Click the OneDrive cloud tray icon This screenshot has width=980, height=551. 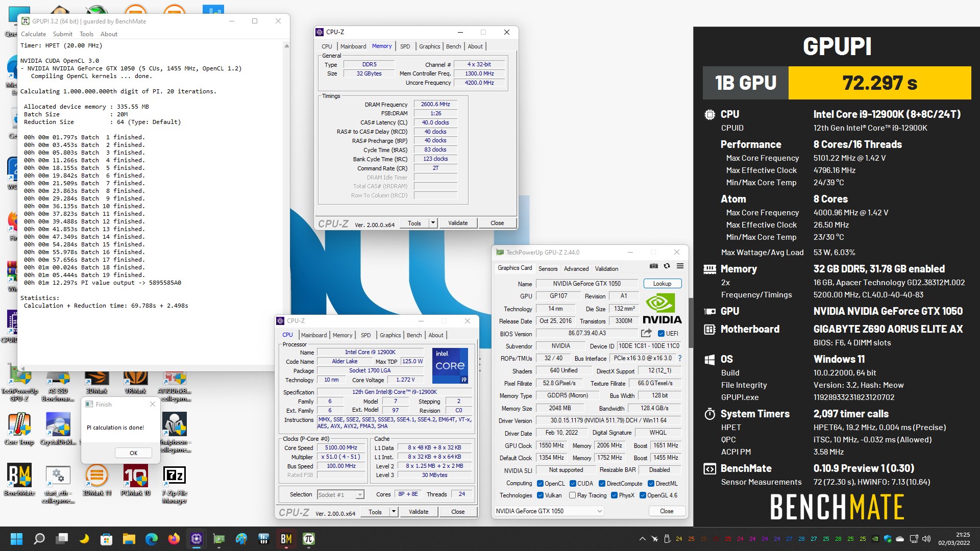pyautogui.click(x=900, y=539)
